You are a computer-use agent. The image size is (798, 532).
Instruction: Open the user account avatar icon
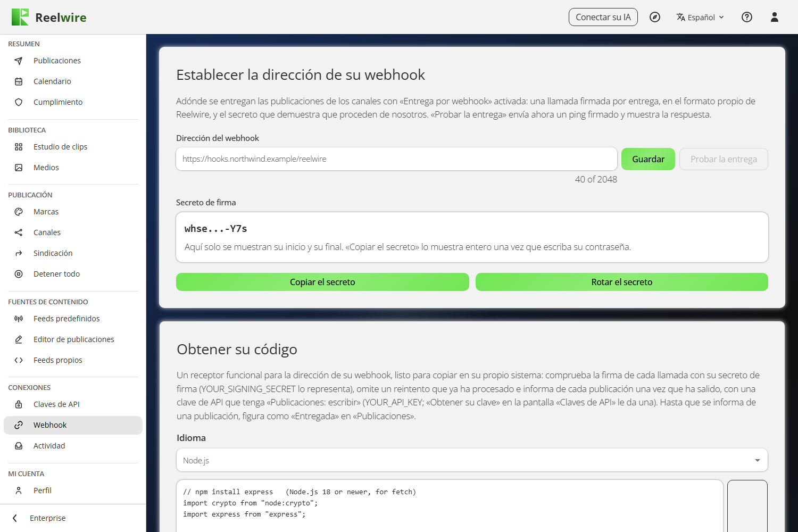[775, 17]
